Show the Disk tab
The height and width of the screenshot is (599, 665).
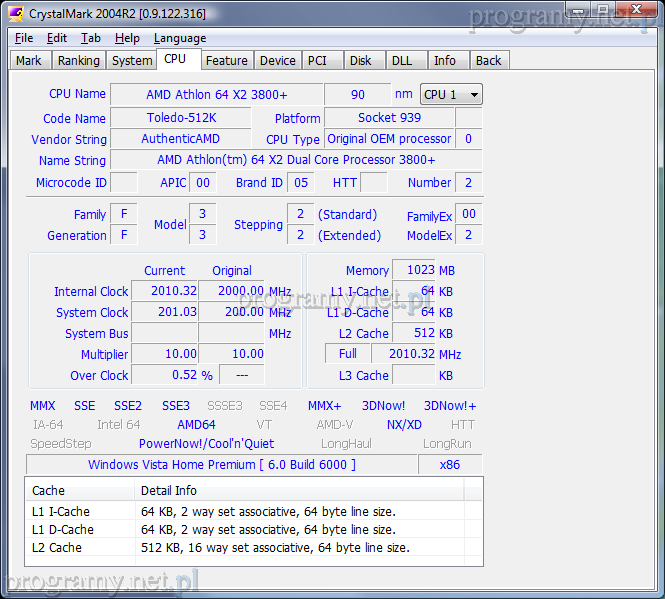(361, 61)
